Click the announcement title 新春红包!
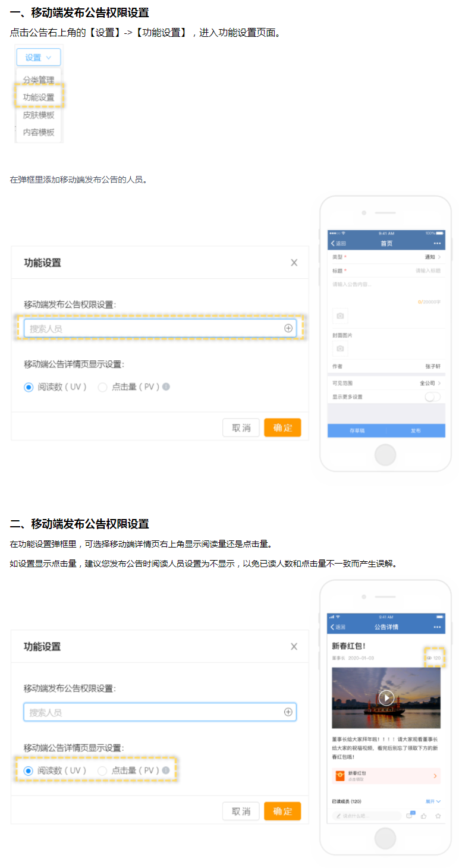The width and height of the screenshot is (459, 868). point(348,645)
